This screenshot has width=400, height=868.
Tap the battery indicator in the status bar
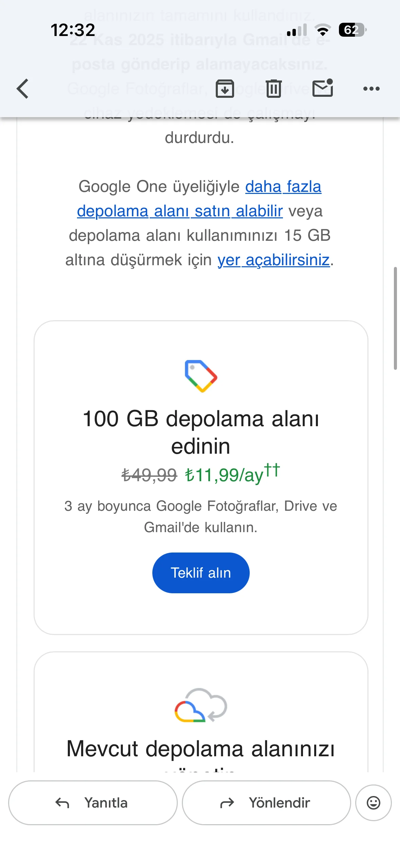click(353, 30)
